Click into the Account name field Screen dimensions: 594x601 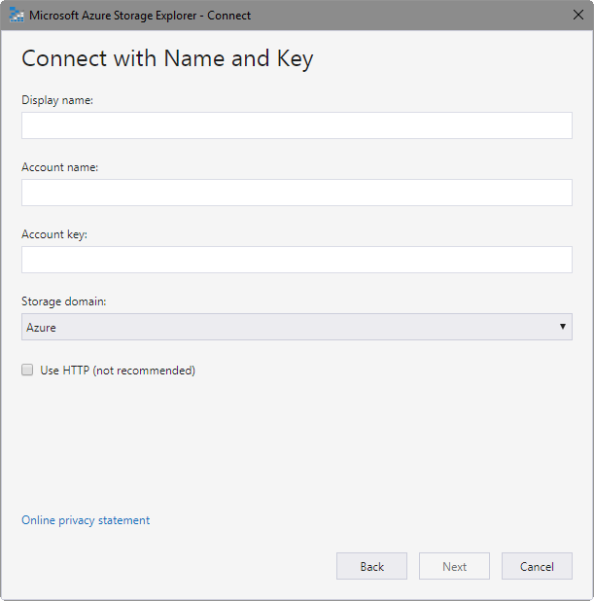(x=297, y=192)
